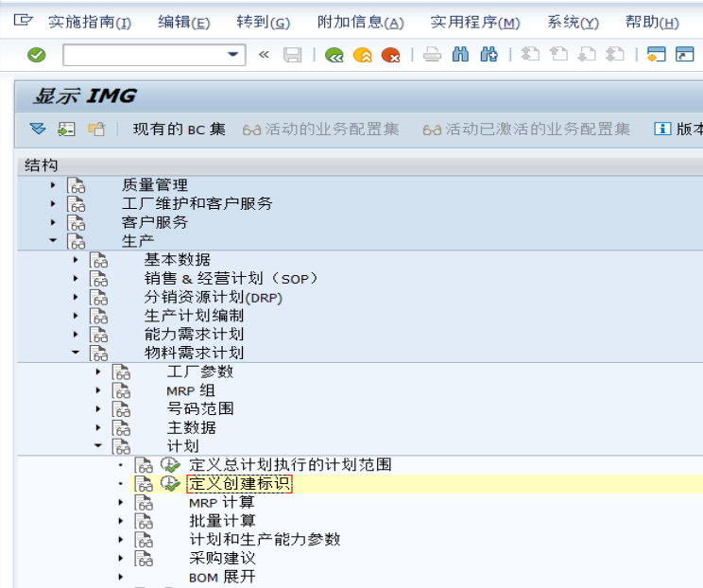Viewport: 703px width, 588px height.
Task: Click the 版本 info button
Action: (x=677, y=130)
